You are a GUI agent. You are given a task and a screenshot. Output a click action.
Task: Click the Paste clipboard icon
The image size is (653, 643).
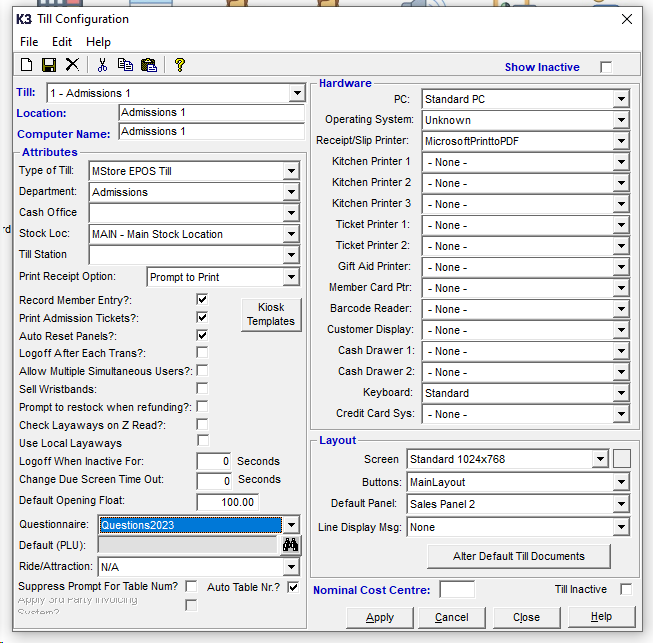(x=149, y=65)
